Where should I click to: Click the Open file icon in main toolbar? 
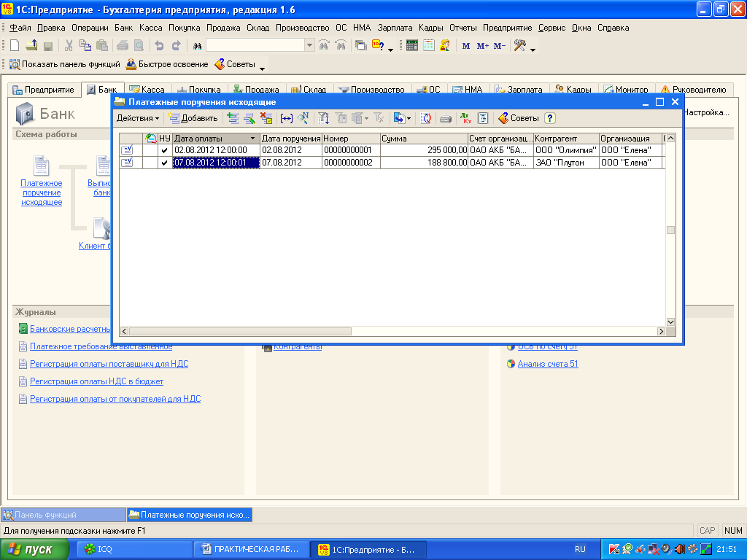31,46
